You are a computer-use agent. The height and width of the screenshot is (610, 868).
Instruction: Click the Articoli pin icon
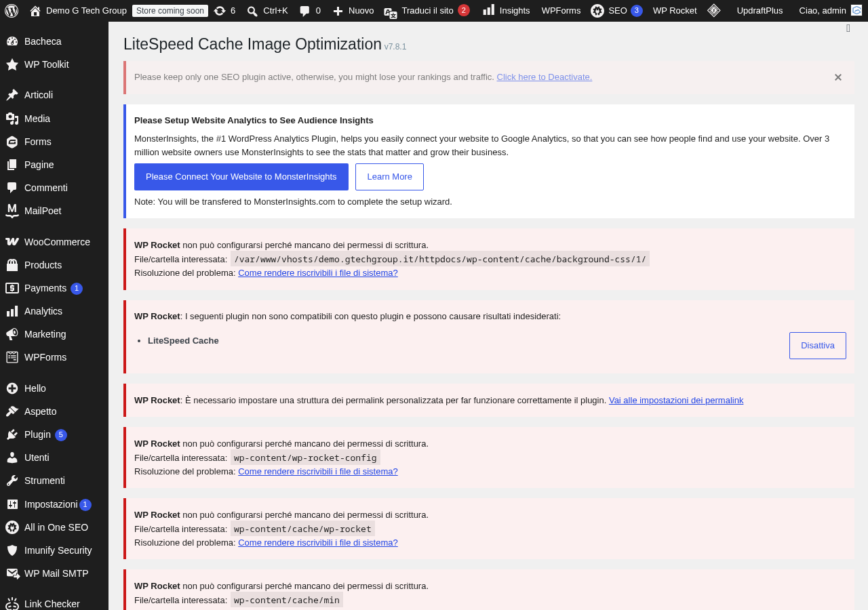(12, 95)
